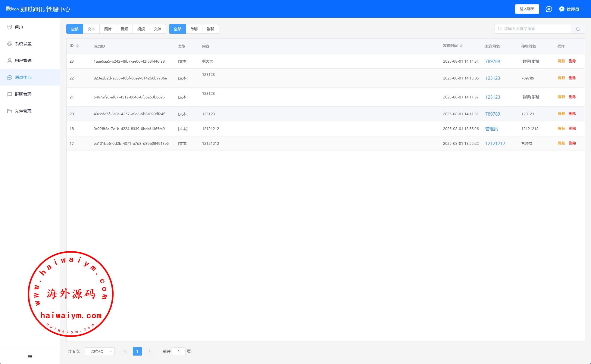Open user management (用户管理) person icon
Image resolution: width=591 pixels, height=364 pixels.
pyautogui.click(x=10, y=61)
